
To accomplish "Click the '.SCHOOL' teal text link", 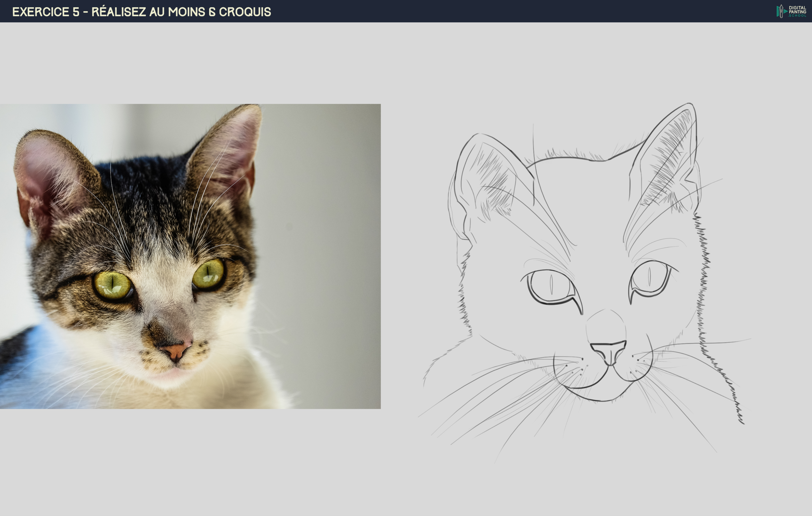I will [797, 16].
